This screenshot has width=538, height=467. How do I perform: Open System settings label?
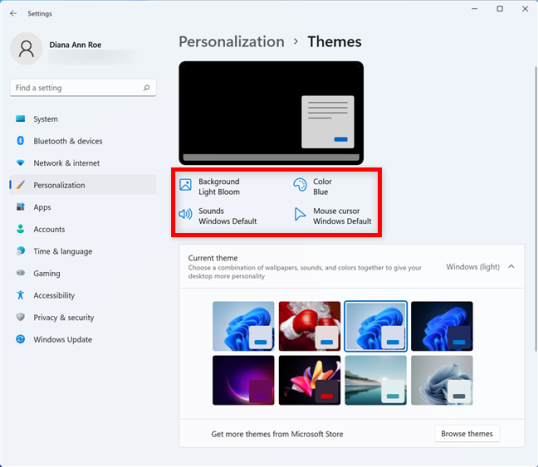tap(46, 119)
